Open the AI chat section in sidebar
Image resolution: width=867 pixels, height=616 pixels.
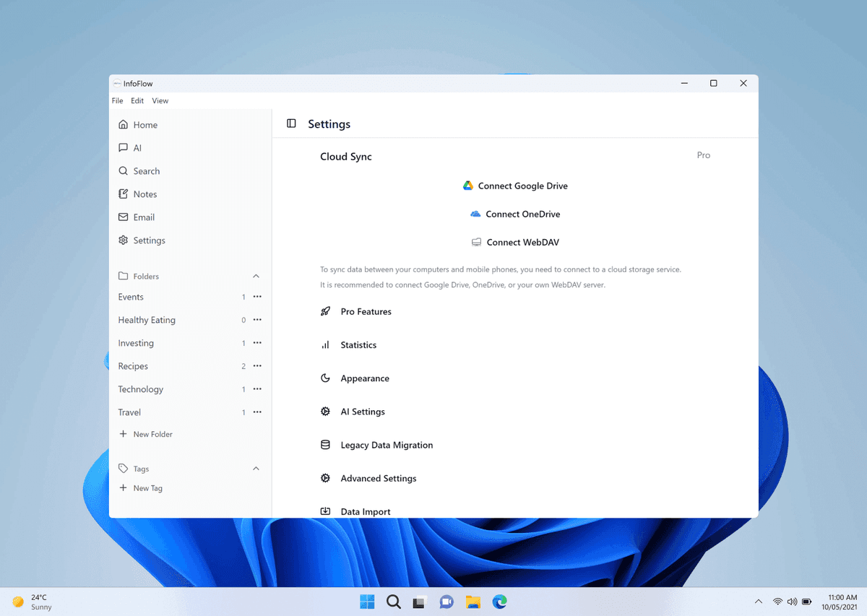tap(137, 148)
